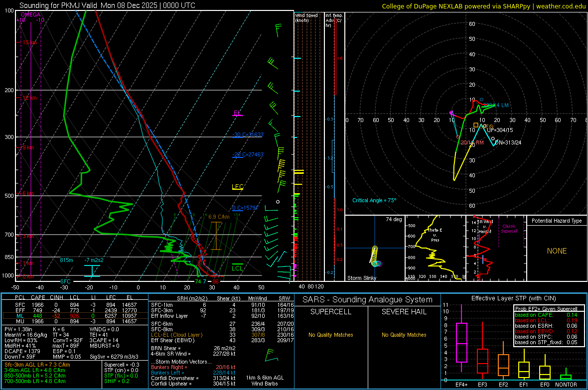Click the 'DN=313/24' hodograph label
Viewport: 588px width, 390px height.
click(508, 142)
